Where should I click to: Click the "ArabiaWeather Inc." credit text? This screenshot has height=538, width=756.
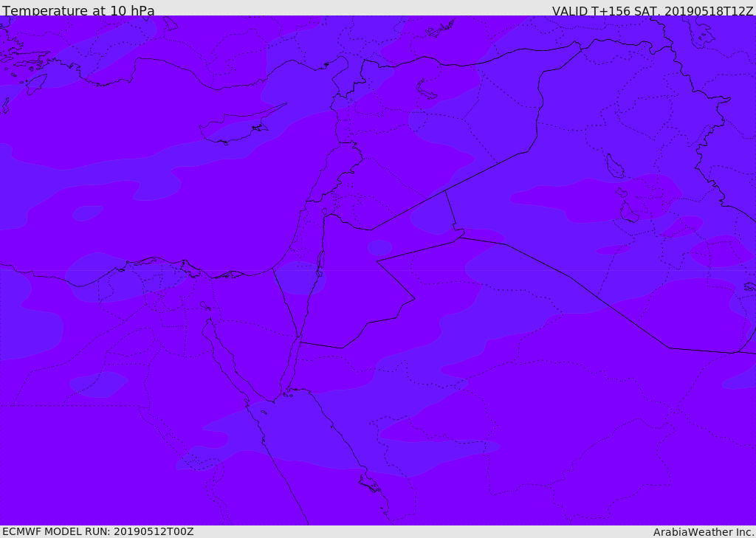pos(703,532)
